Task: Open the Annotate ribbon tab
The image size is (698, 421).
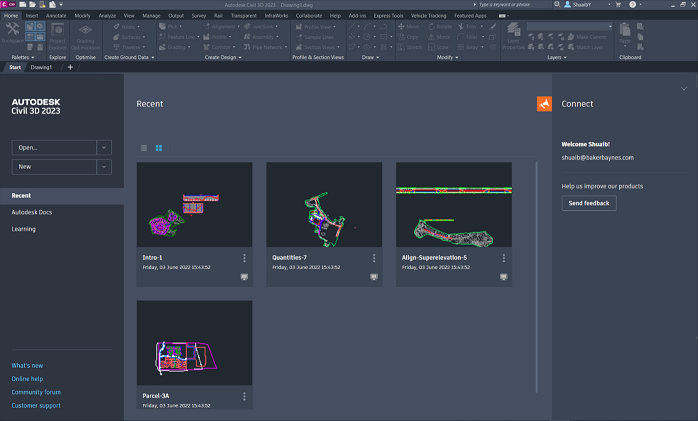Action: coord(57,16)
